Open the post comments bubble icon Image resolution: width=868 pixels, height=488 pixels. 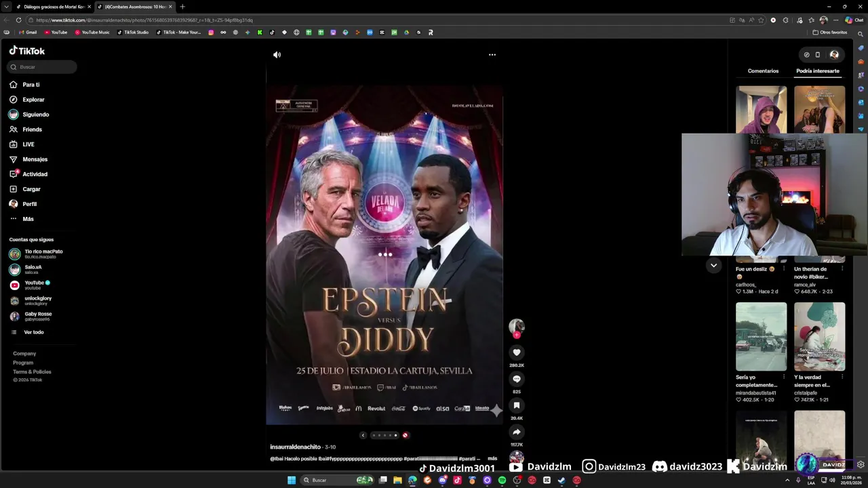(517, 379)
